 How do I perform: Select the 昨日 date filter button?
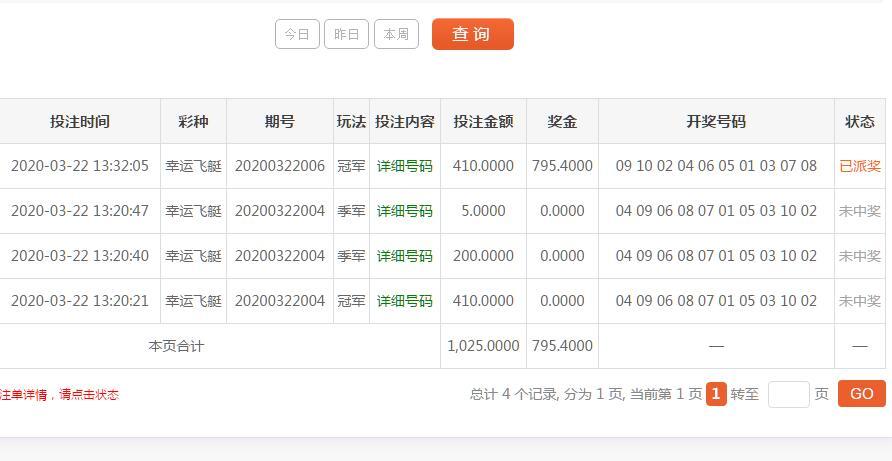(x=346, y=34)
